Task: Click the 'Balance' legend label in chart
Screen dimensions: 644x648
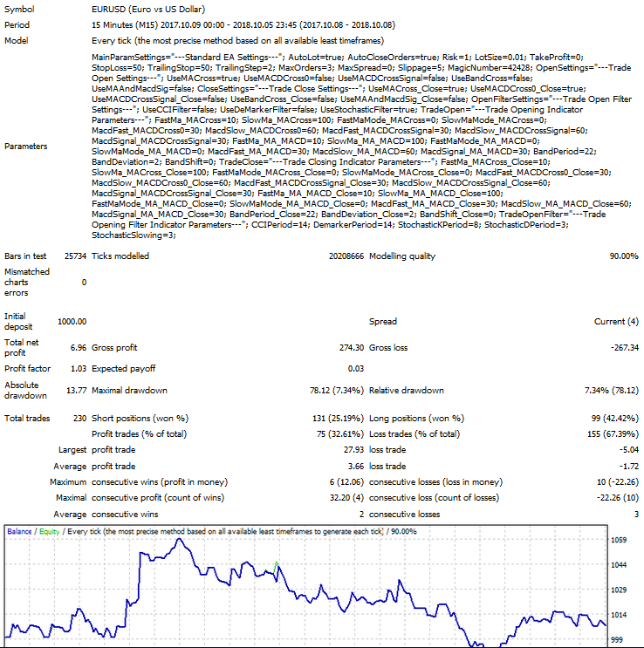Action: [19, 532]
